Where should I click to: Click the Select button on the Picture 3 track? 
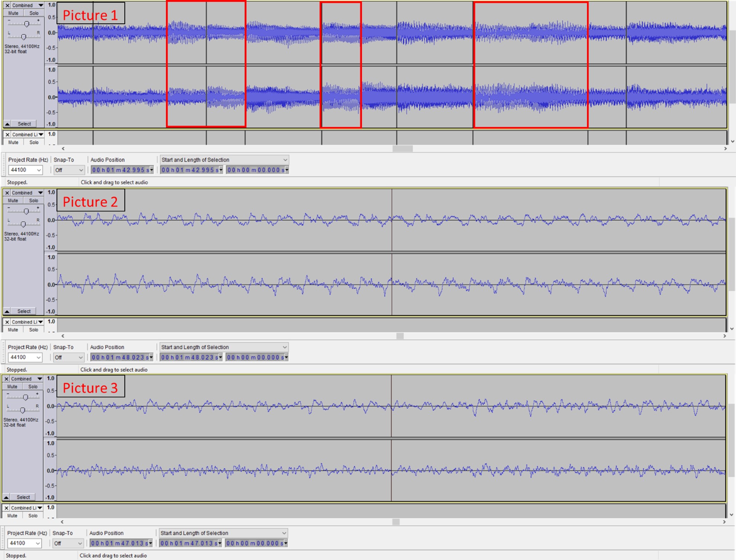[x=23, y=497]
